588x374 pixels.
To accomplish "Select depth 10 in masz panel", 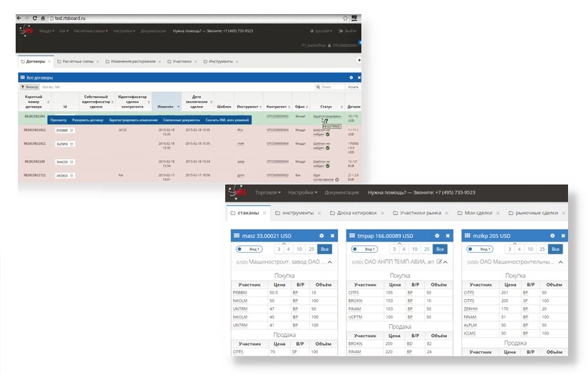I will pos(299,249).
